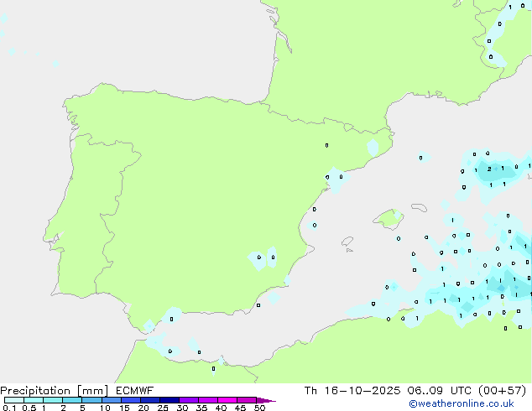Pick the 10–15 mm blue legend swatch
Screen dimensions: 532x411
point(112,400)
